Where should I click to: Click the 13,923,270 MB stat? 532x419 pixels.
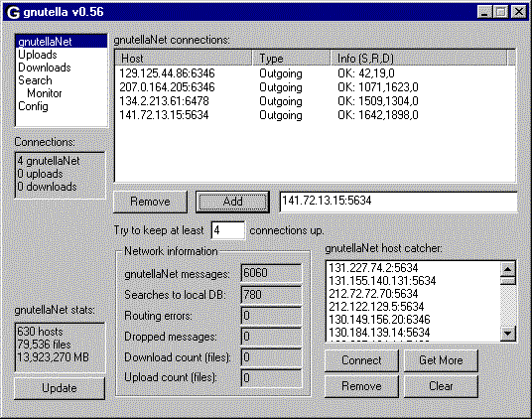point(53,357)
